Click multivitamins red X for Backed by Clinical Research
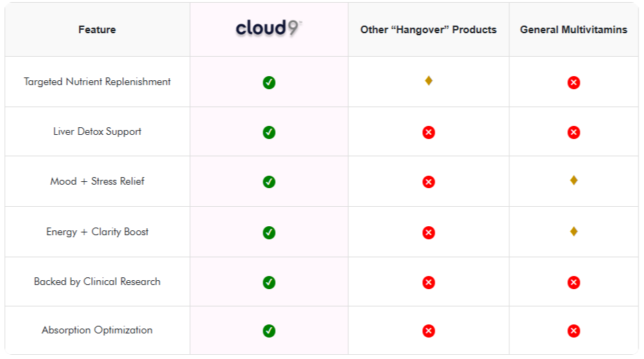 point(574,282)
